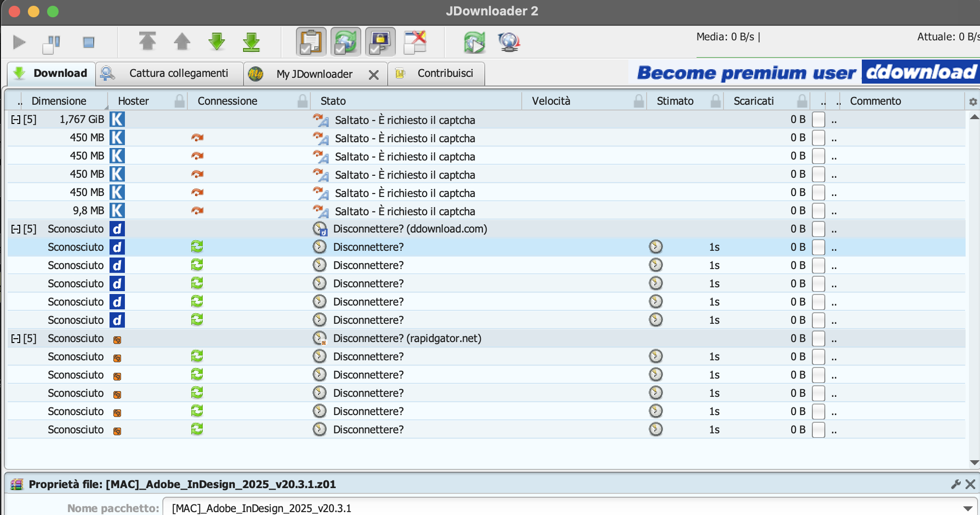980x515 pixels.
Task: Collapse the ddownload.com package group
Action: tap(15, 229)
